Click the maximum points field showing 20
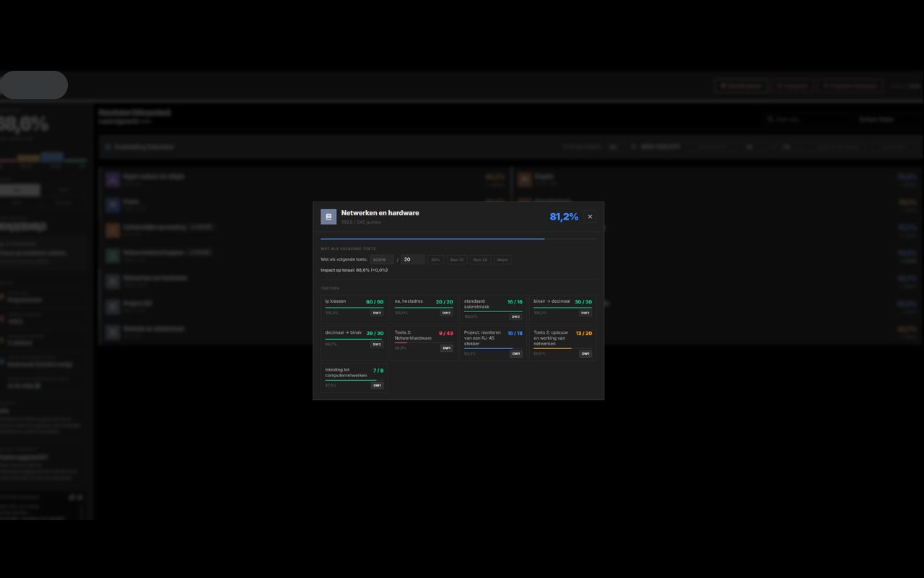This screenshot has width=924, height=578. pyautogui.click(x=413, y=259)
